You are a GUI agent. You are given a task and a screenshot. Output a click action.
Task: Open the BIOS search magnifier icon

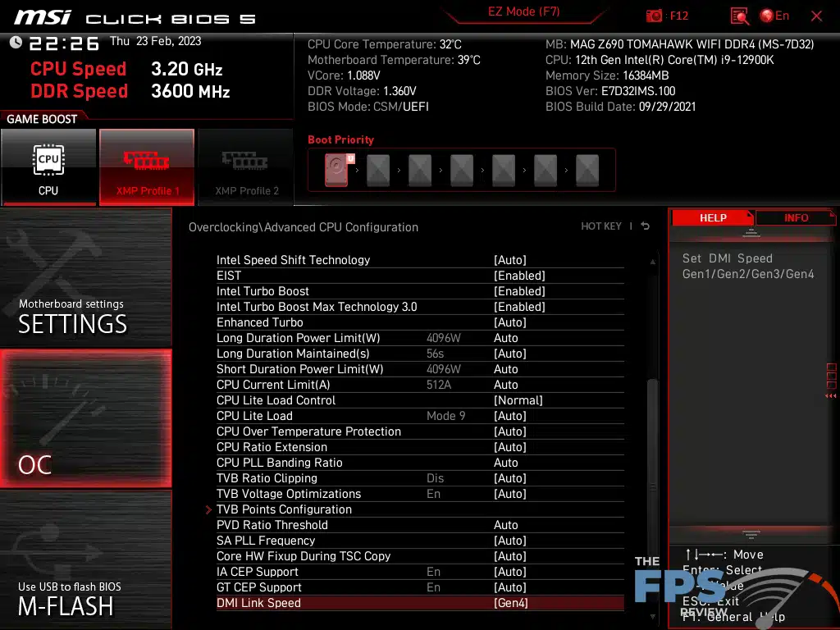pyautogui.click(x=739, y=16)
